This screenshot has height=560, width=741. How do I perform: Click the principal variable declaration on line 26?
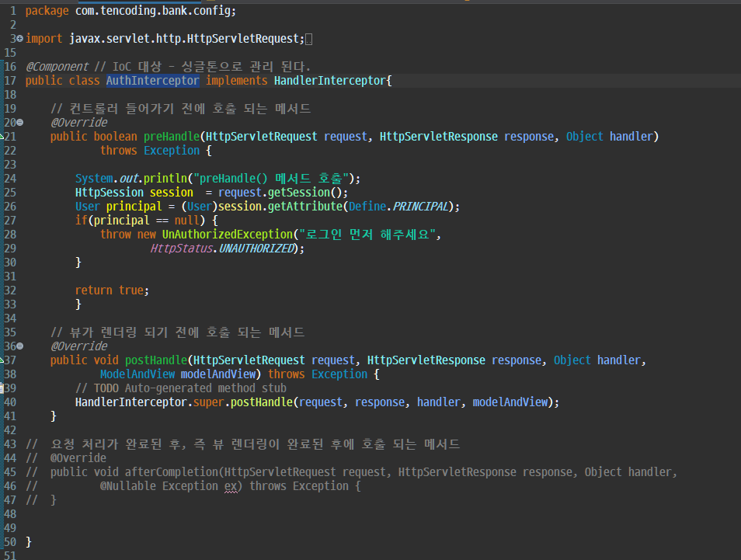pyautogui.click(x=134, y=207)
